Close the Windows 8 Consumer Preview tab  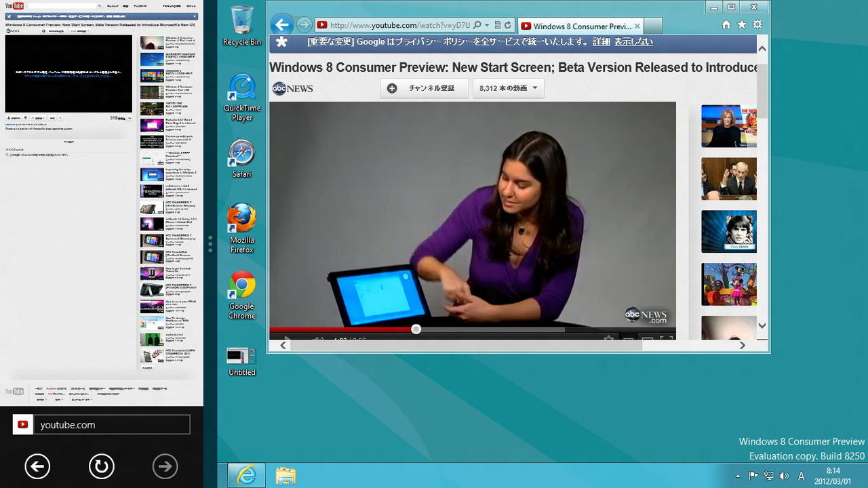point(636,26)
